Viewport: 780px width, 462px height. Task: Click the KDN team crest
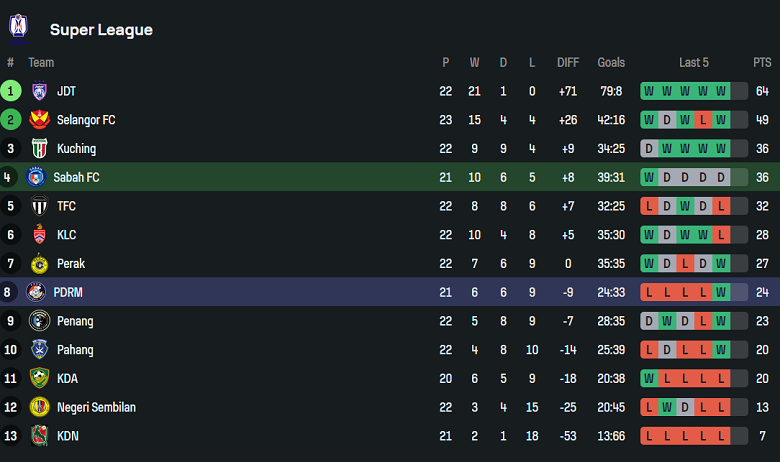40,436
